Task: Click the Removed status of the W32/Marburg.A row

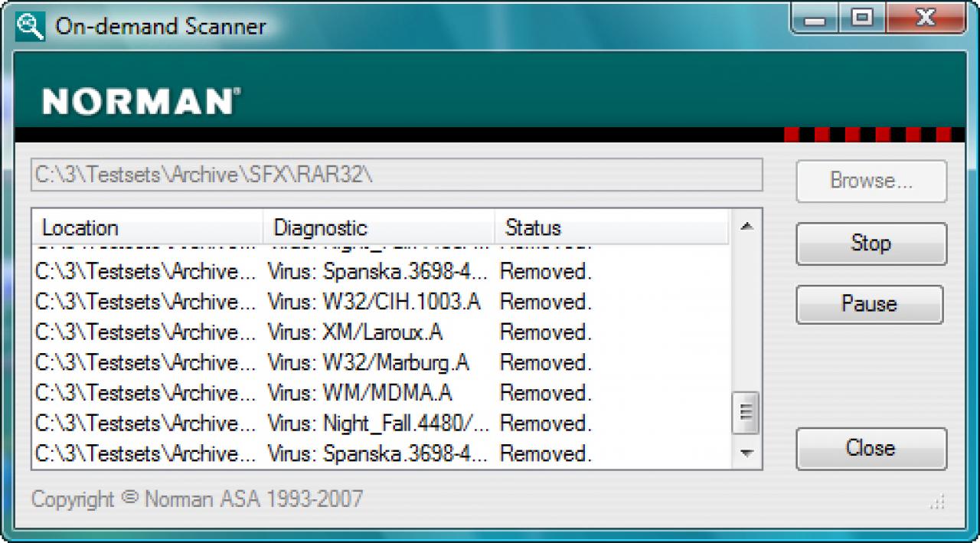Action: click(x=546, y=362)
